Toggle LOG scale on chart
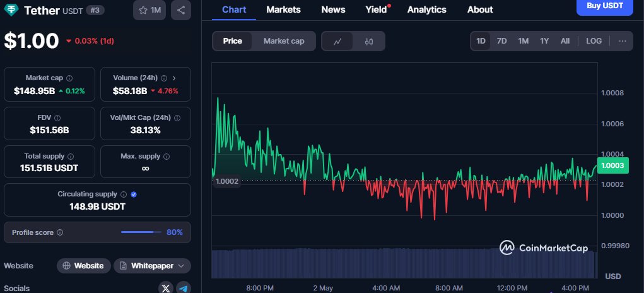 594,41
